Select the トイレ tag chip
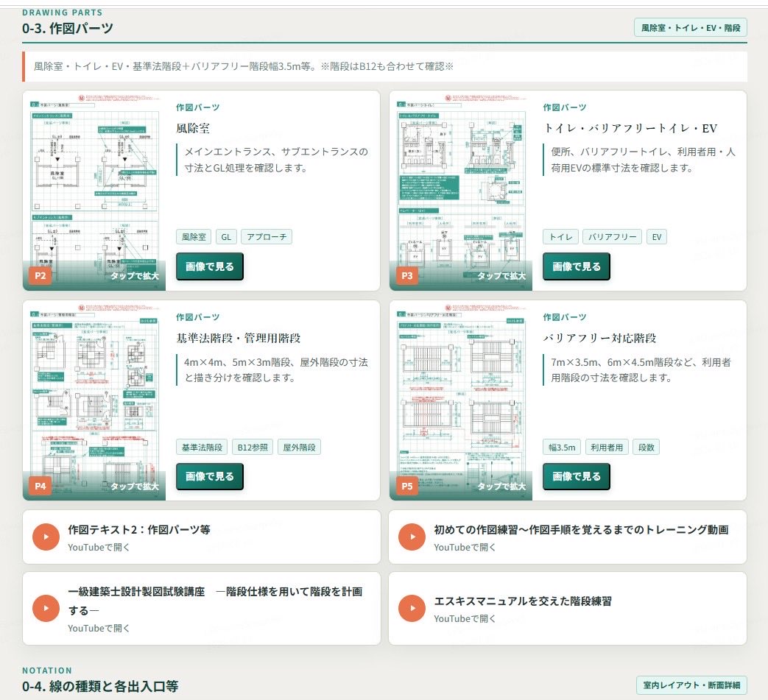This screenshot has width=768, height=700. point(561,237)
